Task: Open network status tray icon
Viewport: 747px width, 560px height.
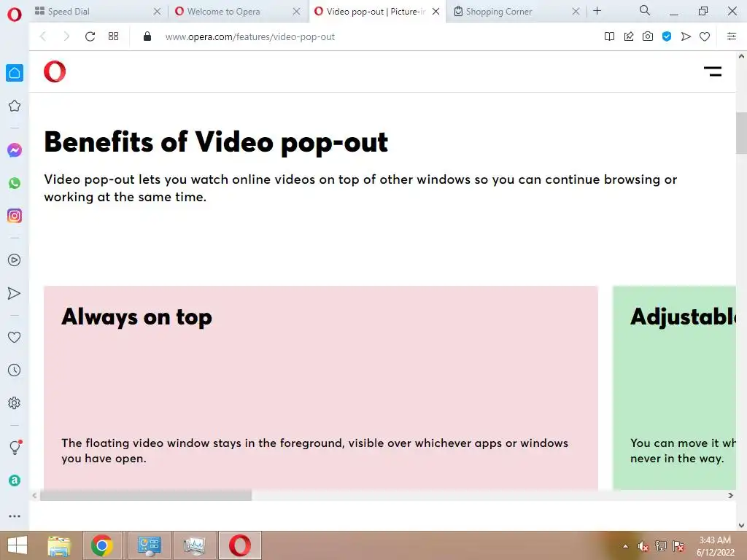Action: (661, 546)
